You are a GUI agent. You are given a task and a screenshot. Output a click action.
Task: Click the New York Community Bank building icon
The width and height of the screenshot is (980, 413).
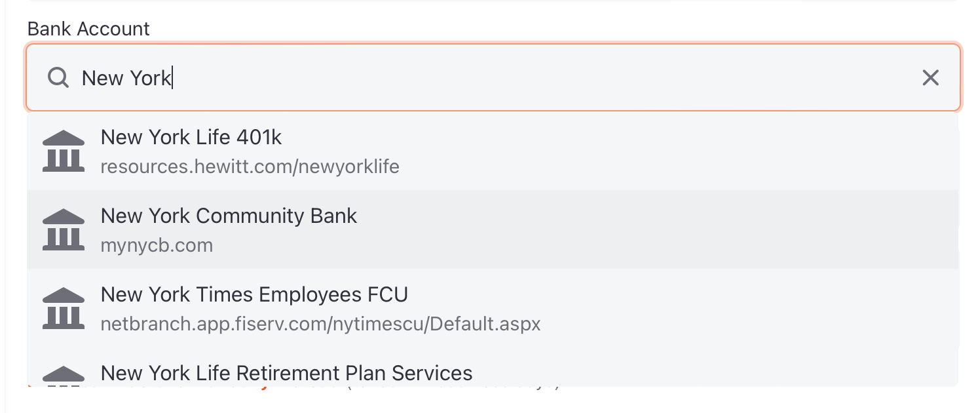pos(64,229)
